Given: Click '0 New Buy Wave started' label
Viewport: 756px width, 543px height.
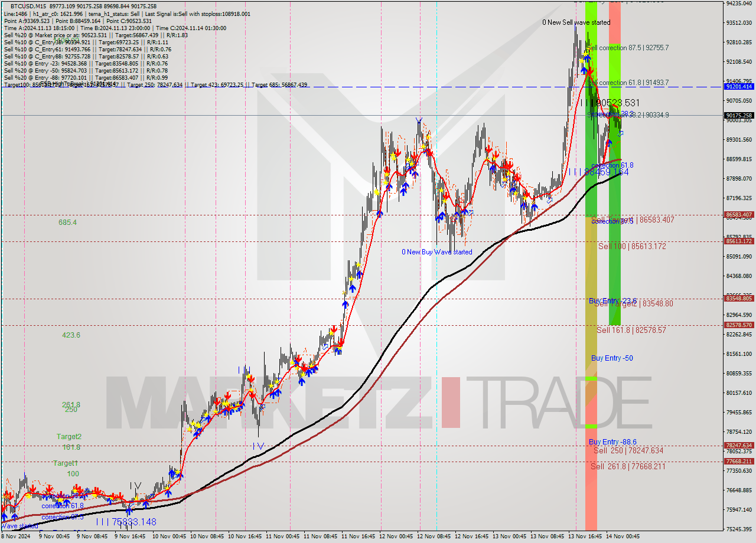Looking at the screenshot, I should point(437,252).
